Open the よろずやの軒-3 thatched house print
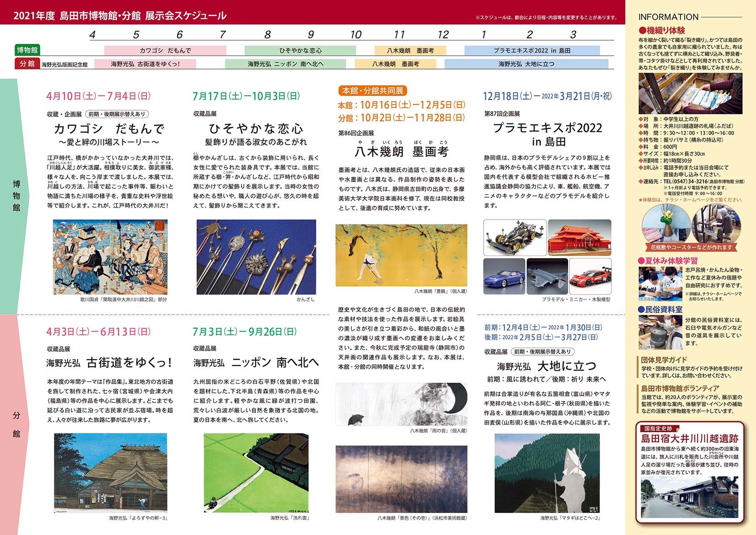This screenshot has height=535, width=756. 111,473
